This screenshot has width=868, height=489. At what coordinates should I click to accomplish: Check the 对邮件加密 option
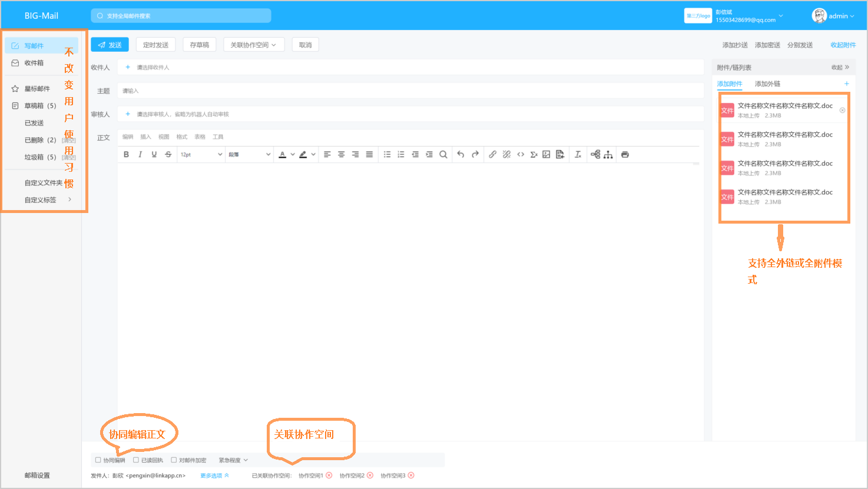pyautogui.click(x=174, y=460)
